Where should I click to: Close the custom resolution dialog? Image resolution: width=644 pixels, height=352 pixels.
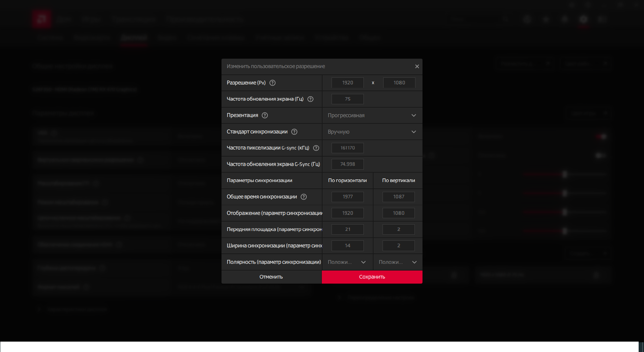click(417, 66)
